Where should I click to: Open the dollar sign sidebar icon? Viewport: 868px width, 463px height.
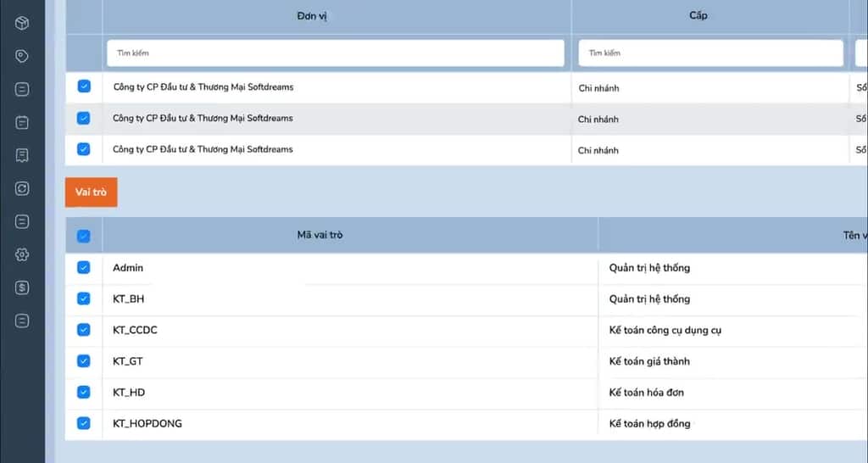point(22,287)
